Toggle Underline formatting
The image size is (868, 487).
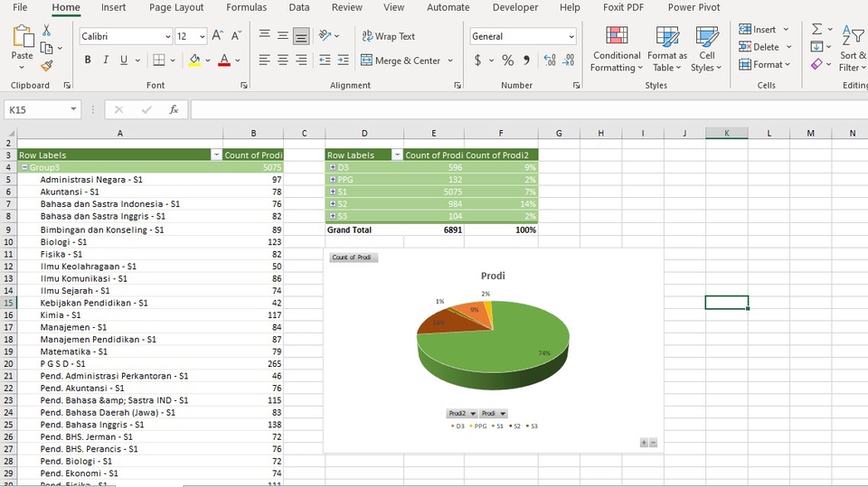point(124,60)
